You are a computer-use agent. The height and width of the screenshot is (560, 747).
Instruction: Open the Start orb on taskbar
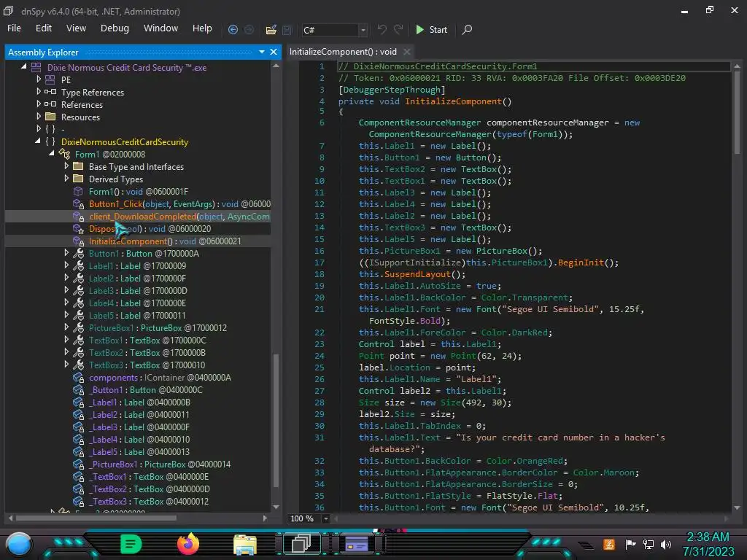tap(19, 544)
